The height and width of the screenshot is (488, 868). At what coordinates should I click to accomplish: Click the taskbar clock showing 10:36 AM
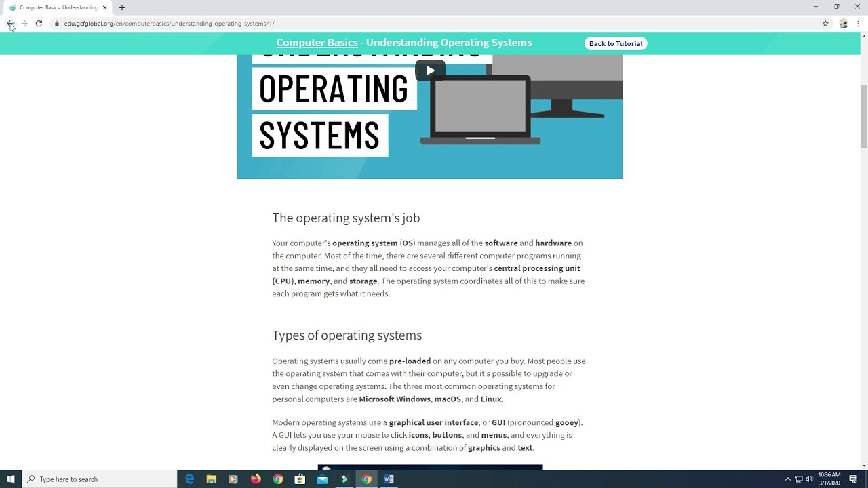pos(829,479)
